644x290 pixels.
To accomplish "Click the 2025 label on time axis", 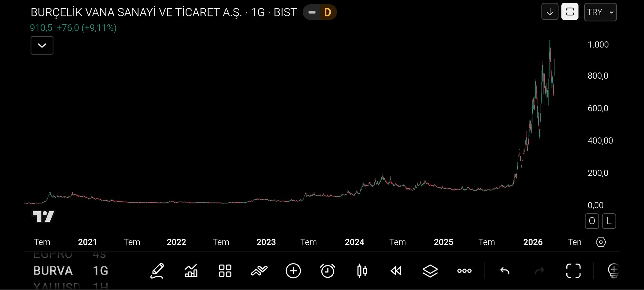I will tap(443, 242).
